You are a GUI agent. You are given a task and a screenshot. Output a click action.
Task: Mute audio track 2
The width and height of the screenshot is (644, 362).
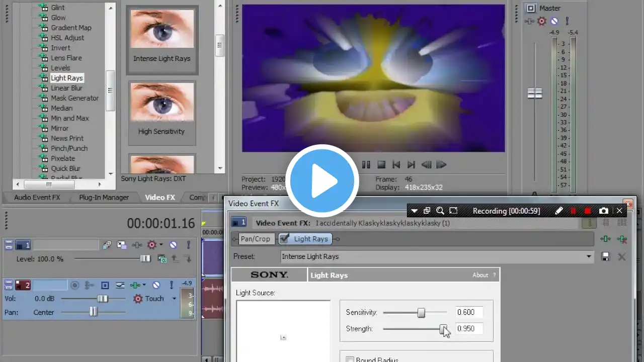(x=156, y=285)
